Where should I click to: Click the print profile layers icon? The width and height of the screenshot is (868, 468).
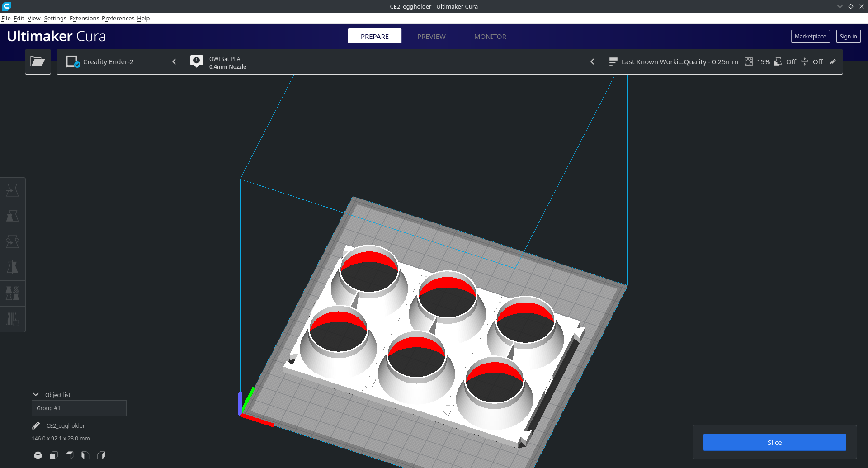pos(613,61)
